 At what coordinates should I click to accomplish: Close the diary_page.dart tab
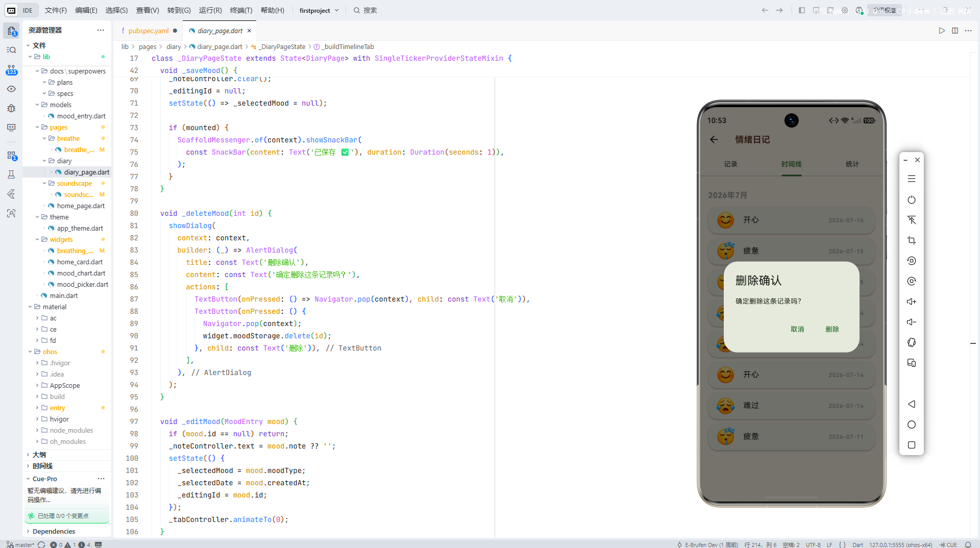249,31
